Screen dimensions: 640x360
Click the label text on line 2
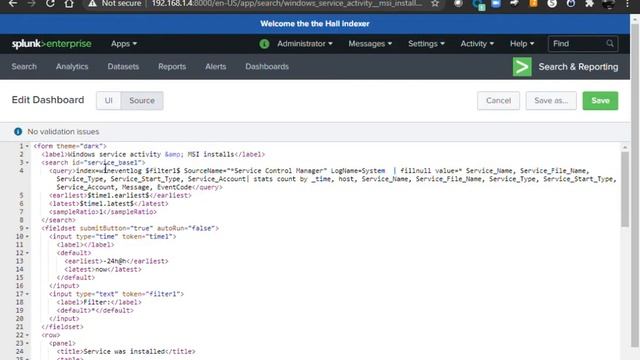(x=153, y=154)
